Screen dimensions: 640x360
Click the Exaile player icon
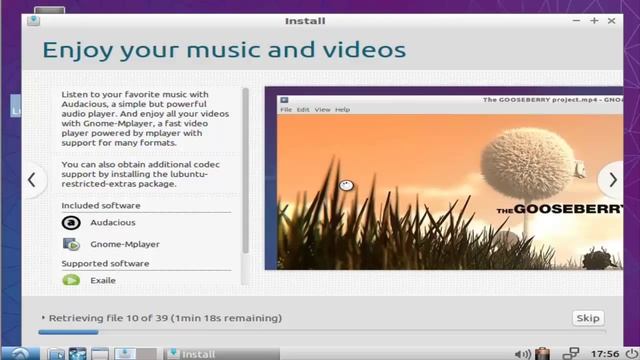click(71, 280)
